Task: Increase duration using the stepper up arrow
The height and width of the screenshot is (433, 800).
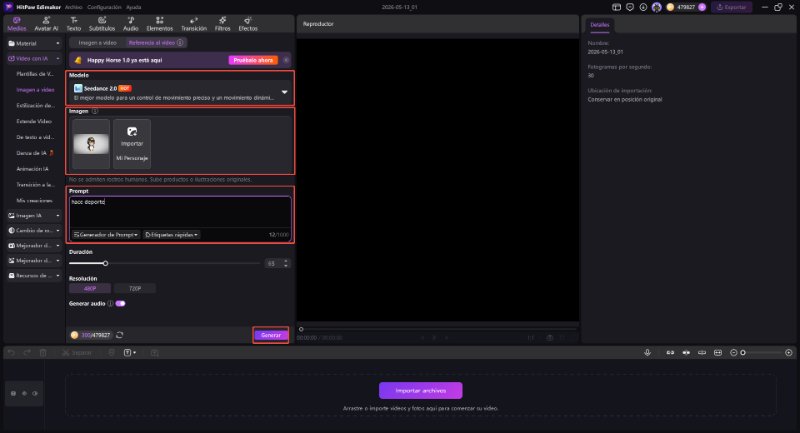Action: 286,261
